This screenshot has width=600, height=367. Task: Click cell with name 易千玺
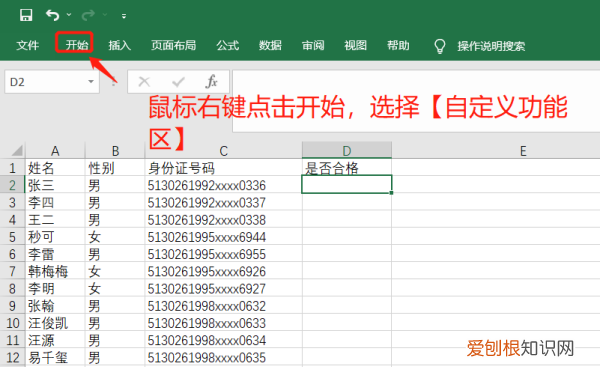[55, 358]
